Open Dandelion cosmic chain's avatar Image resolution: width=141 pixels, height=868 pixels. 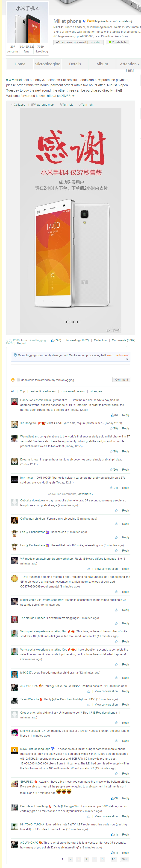15,402
